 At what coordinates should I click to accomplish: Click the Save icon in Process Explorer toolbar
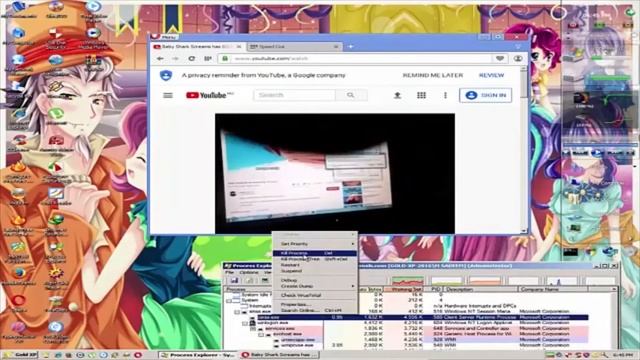[x=234, y=280]
